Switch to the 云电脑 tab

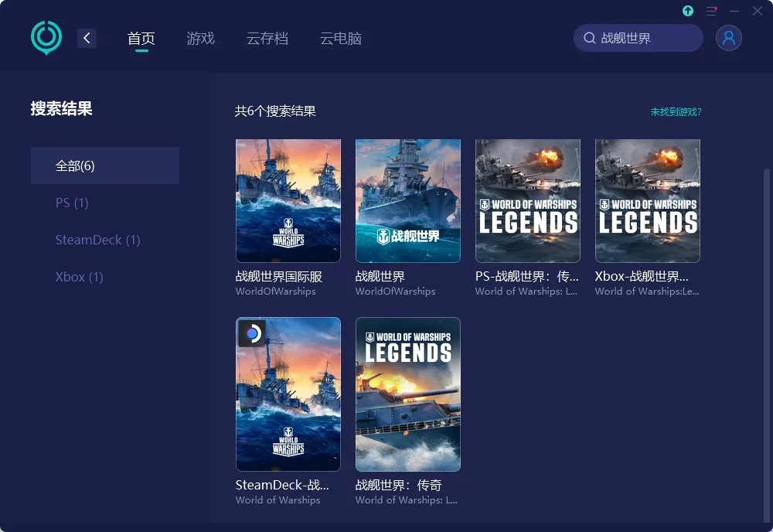(x=341, y=37)
